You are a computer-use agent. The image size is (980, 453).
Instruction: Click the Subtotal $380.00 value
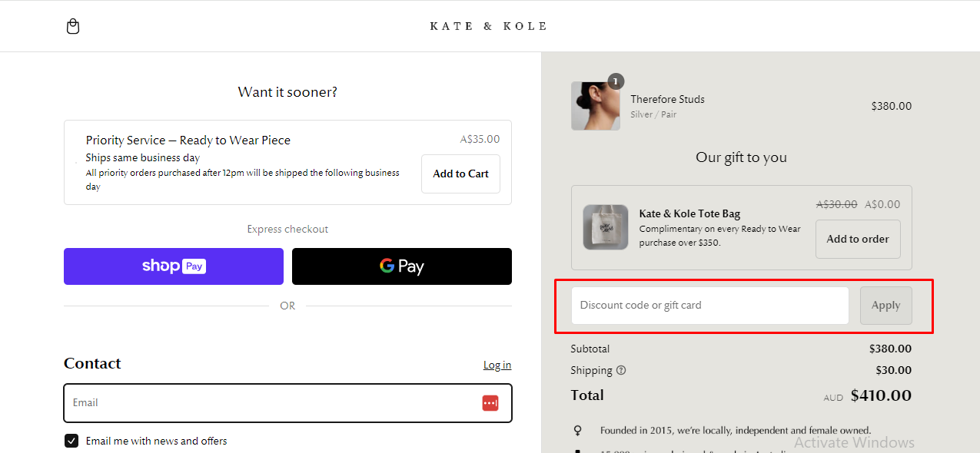[x=890, y=349]
